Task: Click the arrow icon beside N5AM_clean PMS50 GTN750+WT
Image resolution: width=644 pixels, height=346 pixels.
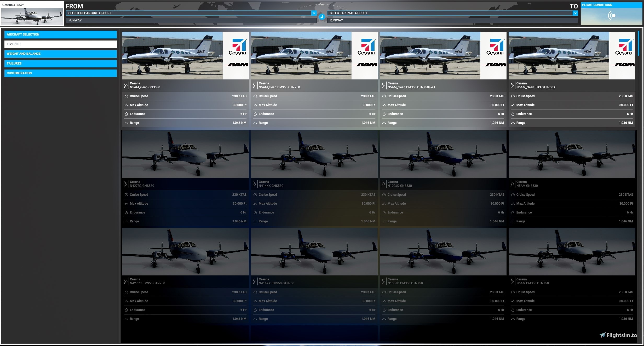Action: (x=383, y=85)
